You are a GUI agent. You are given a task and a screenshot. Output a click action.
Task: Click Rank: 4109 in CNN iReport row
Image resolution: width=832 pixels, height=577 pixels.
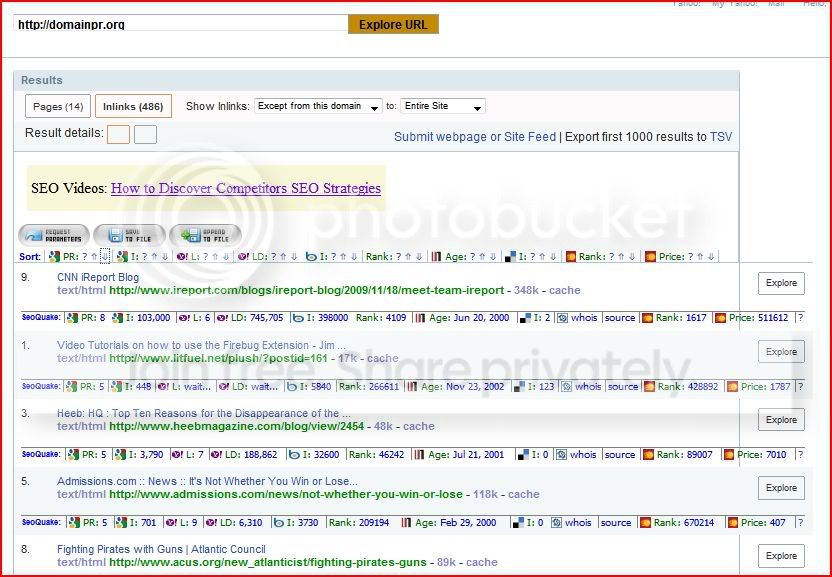point(380,318)
